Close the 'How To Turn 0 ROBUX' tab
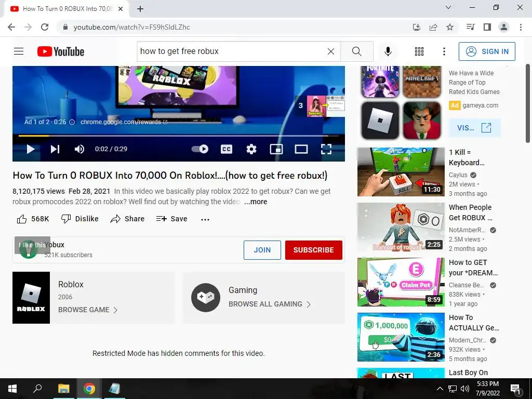 click(121, 9)
